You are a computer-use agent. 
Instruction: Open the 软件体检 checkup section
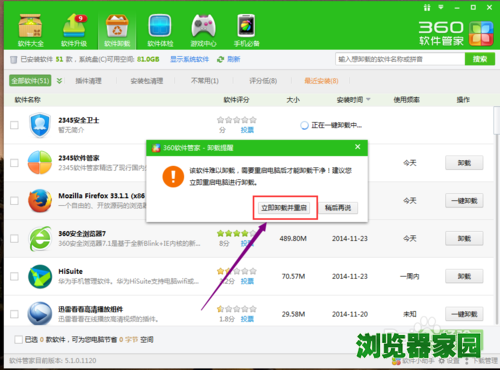point(160,31)
